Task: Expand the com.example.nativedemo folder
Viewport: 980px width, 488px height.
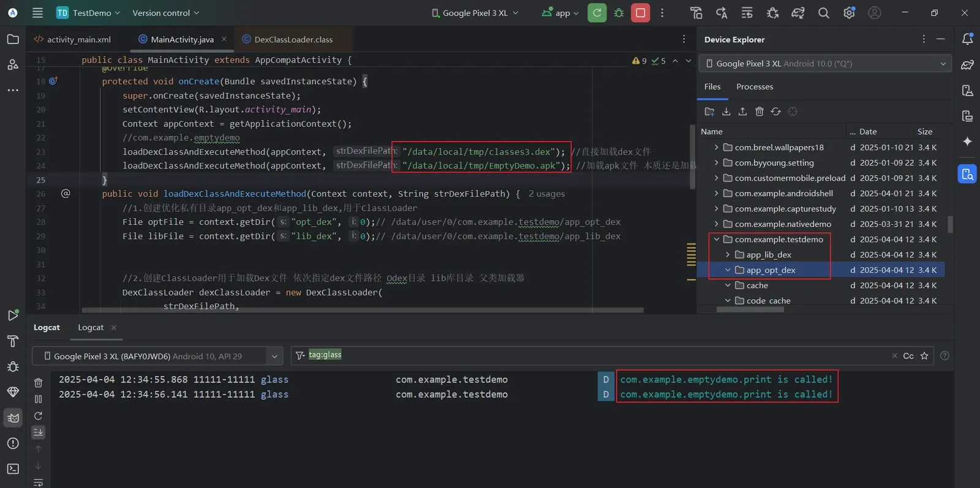Action: tap(716, 224)
